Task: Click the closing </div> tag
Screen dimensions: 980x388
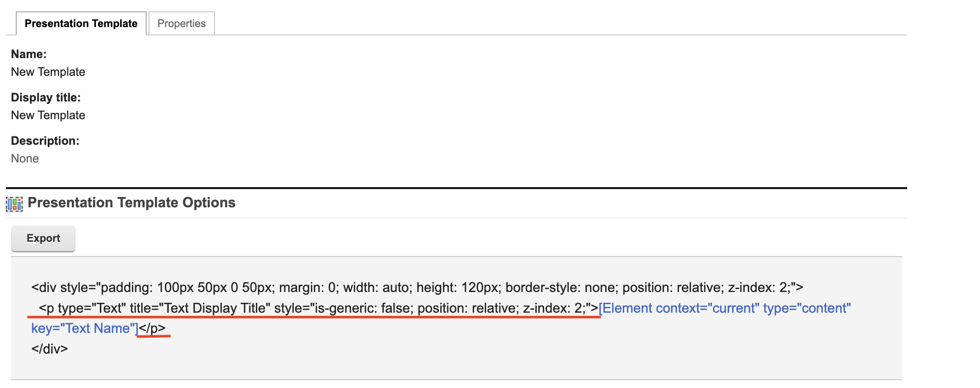Action: coord(50,349)
